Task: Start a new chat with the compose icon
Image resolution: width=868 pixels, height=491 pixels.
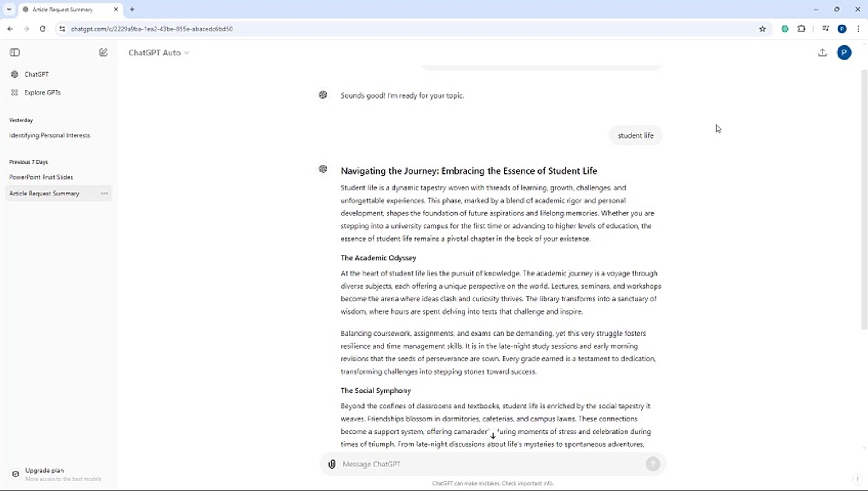Action: [103, 52]
